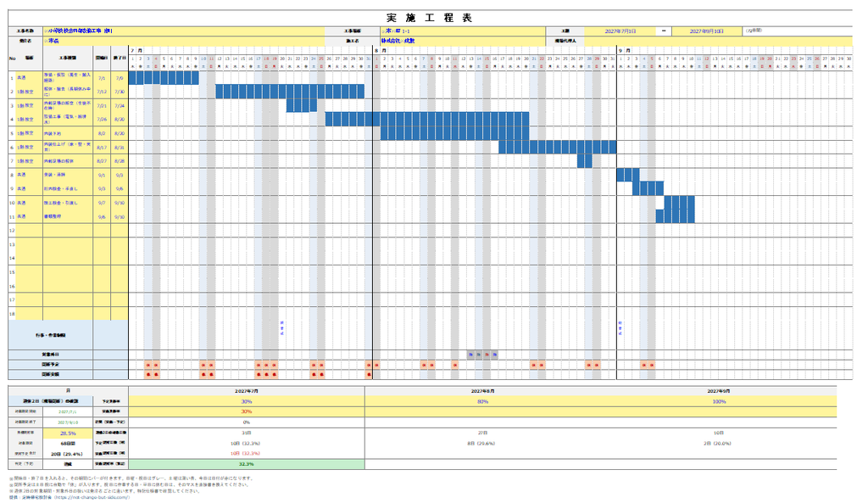Screen dimensions: 868x503
Task: Select the 30% planned progress cell for July
Action: tap(247, 401)
